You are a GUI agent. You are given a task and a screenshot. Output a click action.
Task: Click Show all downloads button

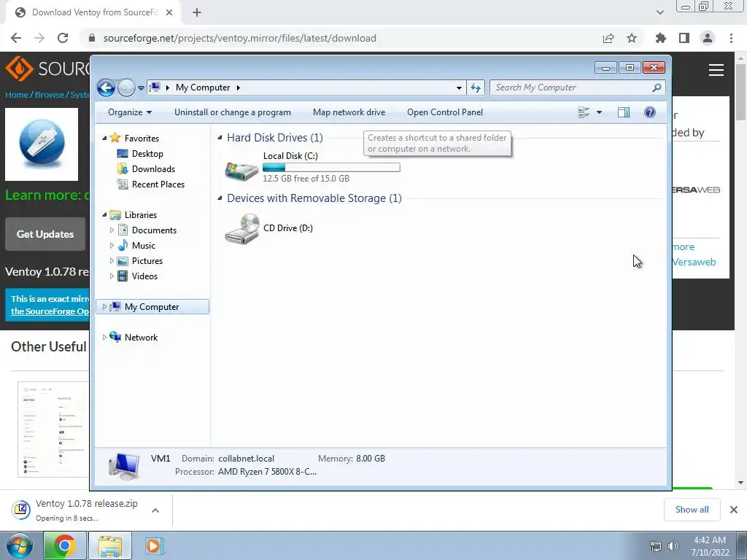[x=692, y=510]
